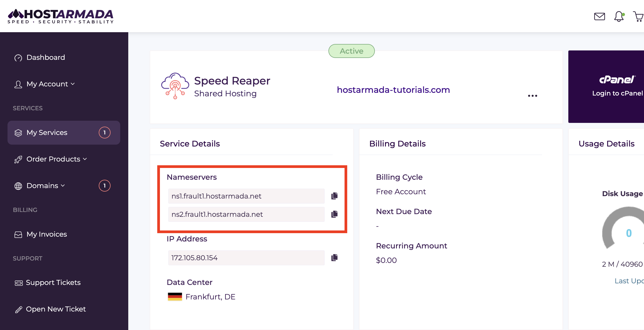The height and width of the screenshot is (330, 644).
Task: Copy the ns1.frault1.hostarmada.net nameserver
Action: (334, 196)
